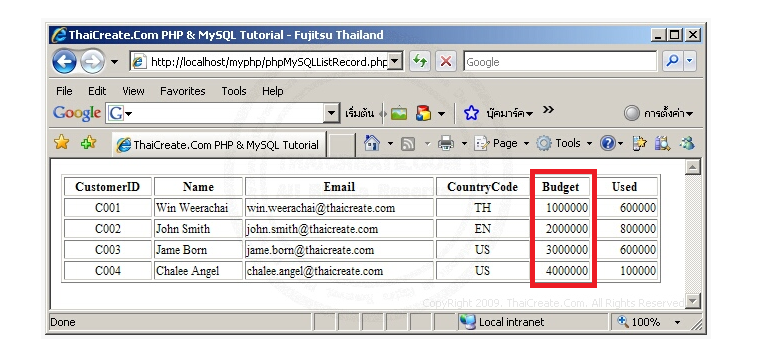Expand the address bar URL history dropdown
Viewport: 759px width, 360px height.
coord(396,62)
